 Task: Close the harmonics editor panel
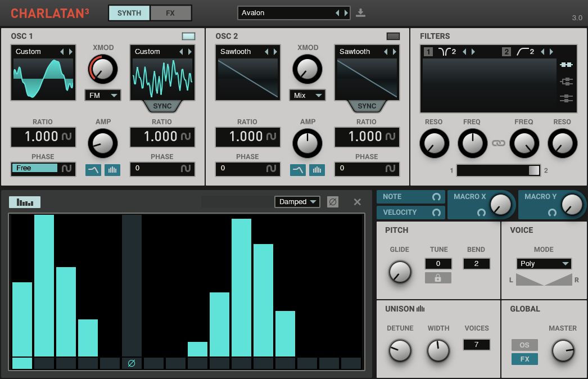coord(357,202)
